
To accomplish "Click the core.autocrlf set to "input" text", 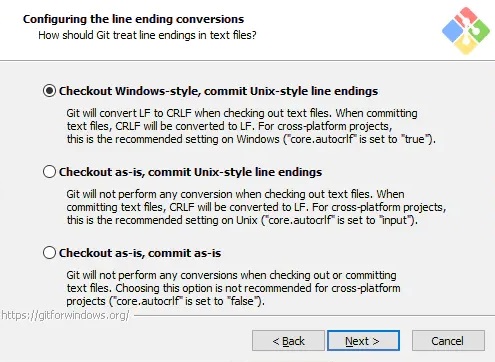I will pos(339,220).
